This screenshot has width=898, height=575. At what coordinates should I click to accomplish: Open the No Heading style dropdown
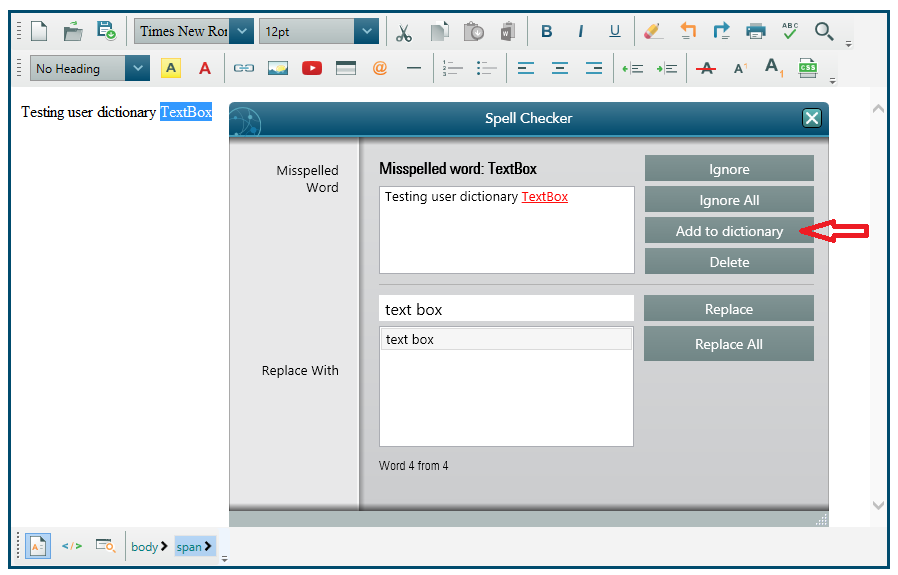coord(138,69)
